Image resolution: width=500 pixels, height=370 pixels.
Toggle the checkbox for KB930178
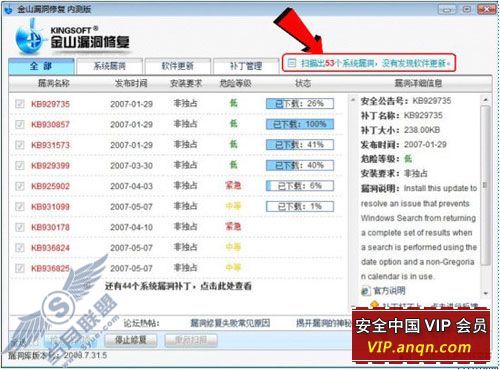[x=20, y=227]
